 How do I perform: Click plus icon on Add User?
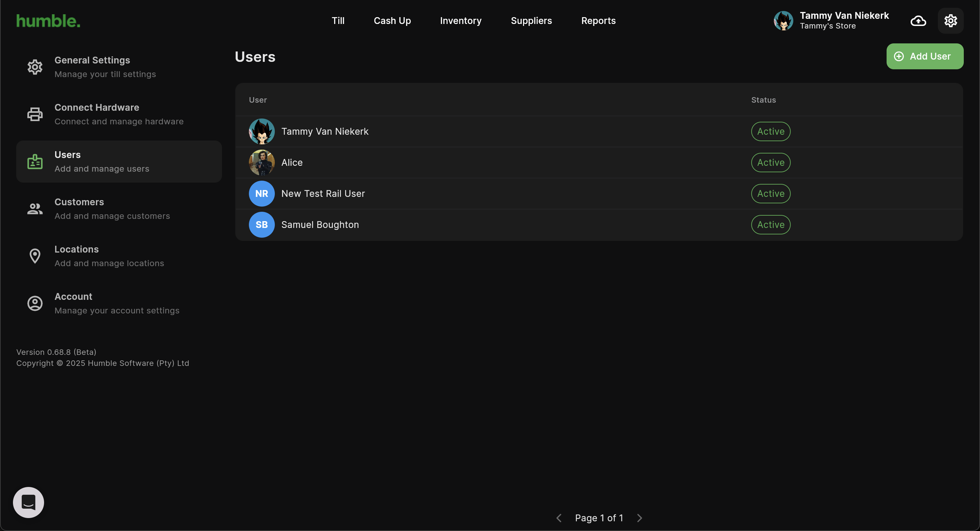(x=899, y=56)
